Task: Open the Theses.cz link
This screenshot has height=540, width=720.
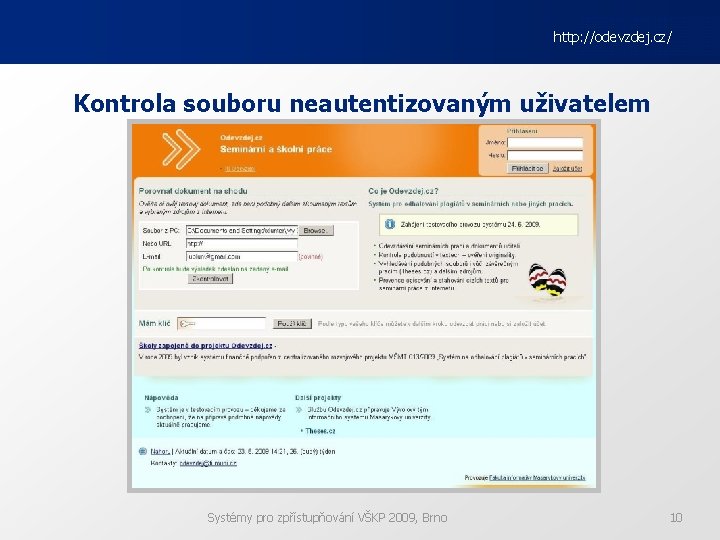Action: click(321, 431)
